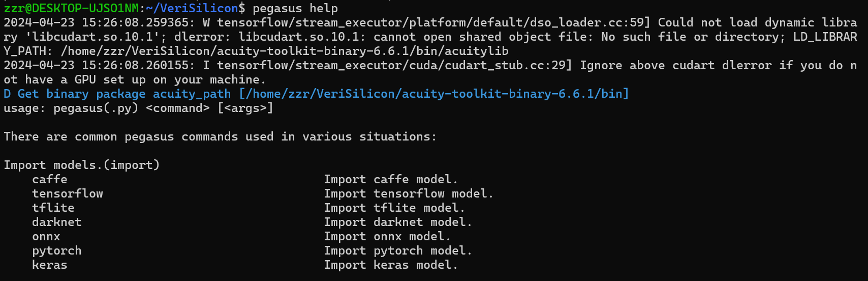
Task: Click the blue ~/VeriSilicon path in prompt
Action: point(192,8)
